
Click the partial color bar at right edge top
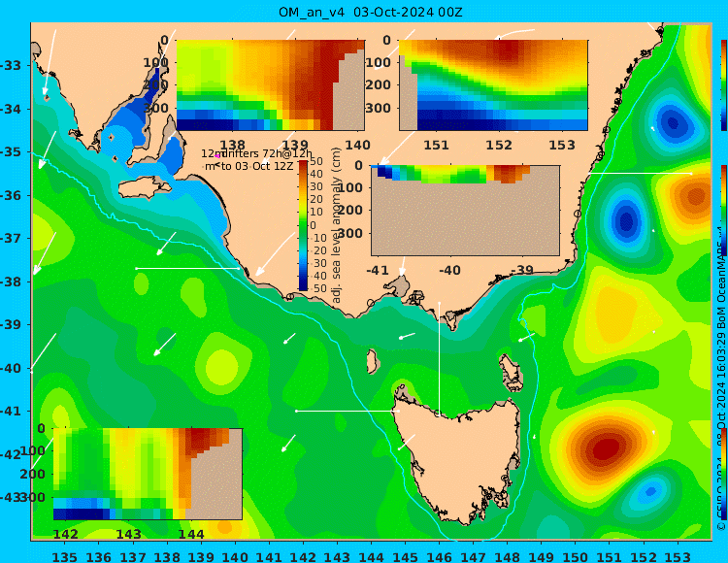[724, 85]
